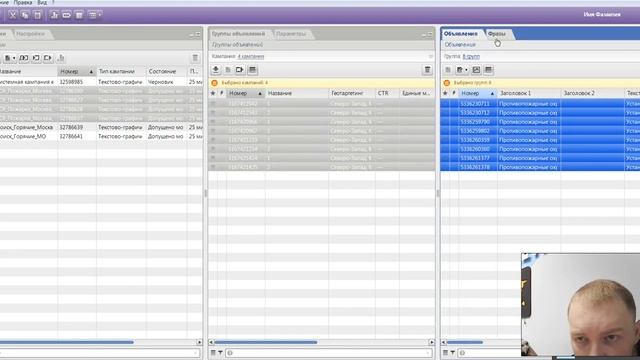Open the Правка menu
Screen dimensions: 640x360
tap(23, 2)
